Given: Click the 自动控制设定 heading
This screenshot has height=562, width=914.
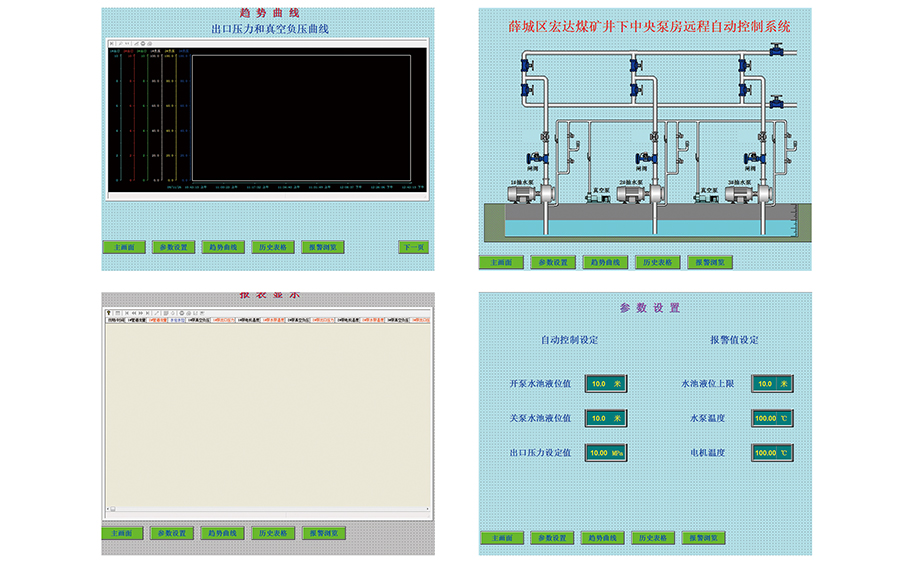Looking at the screenshot, I should point(570,340).
